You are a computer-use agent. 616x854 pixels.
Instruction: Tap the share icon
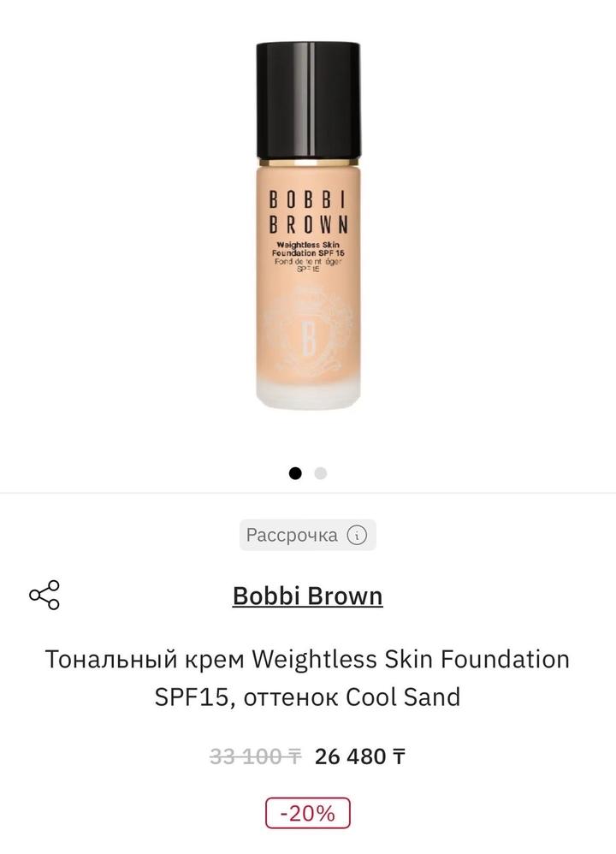[x=44, y=595]
